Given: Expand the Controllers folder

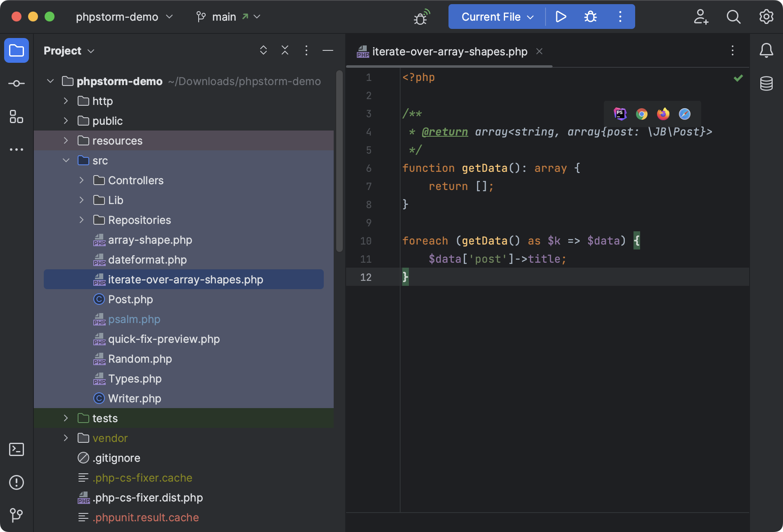Looking at the screenshot, I should coord(81,180).
